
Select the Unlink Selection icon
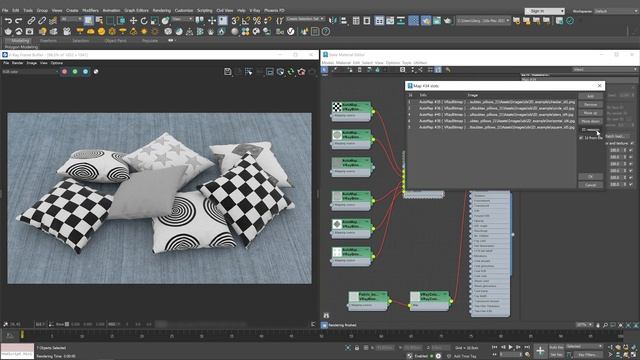(42, 20)
